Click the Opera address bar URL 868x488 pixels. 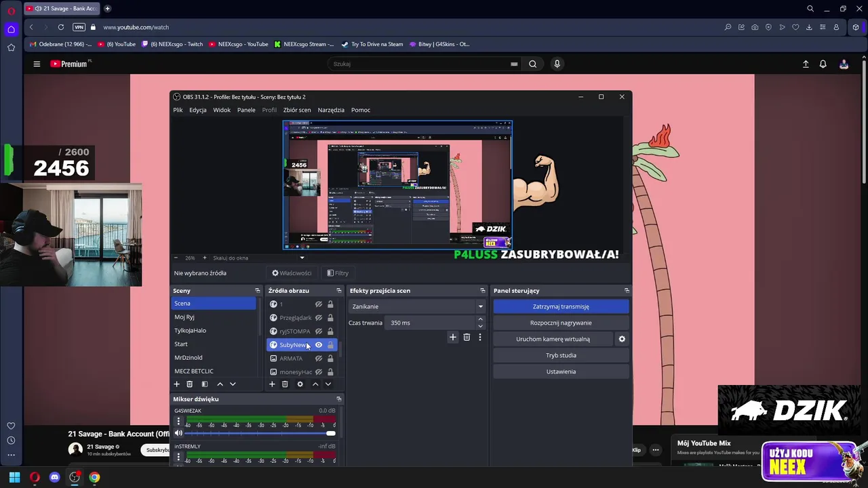pos(136,27)
